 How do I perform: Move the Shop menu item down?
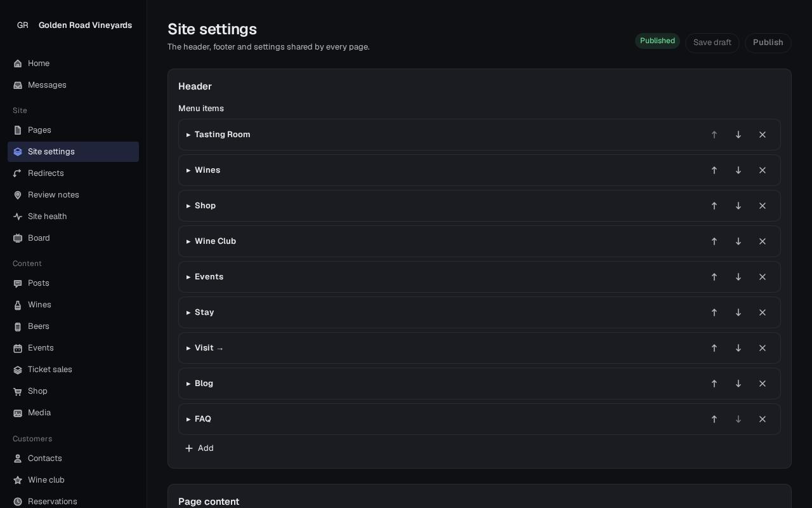[738, 206]
